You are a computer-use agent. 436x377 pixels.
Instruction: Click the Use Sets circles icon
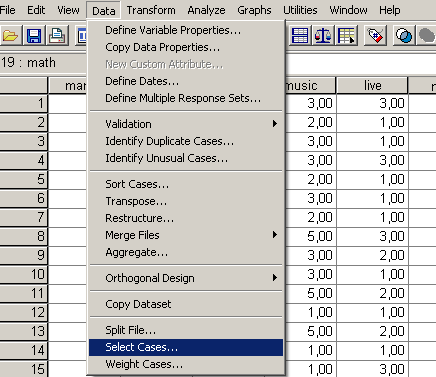pos(403,36)
